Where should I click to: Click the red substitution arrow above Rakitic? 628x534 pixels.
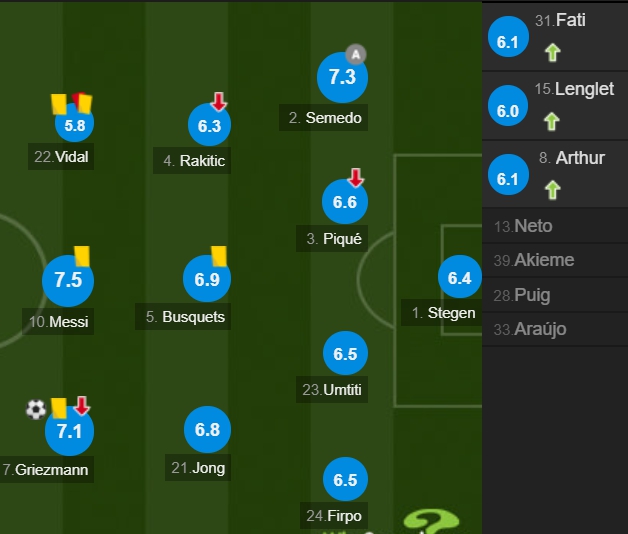(219, 102)
